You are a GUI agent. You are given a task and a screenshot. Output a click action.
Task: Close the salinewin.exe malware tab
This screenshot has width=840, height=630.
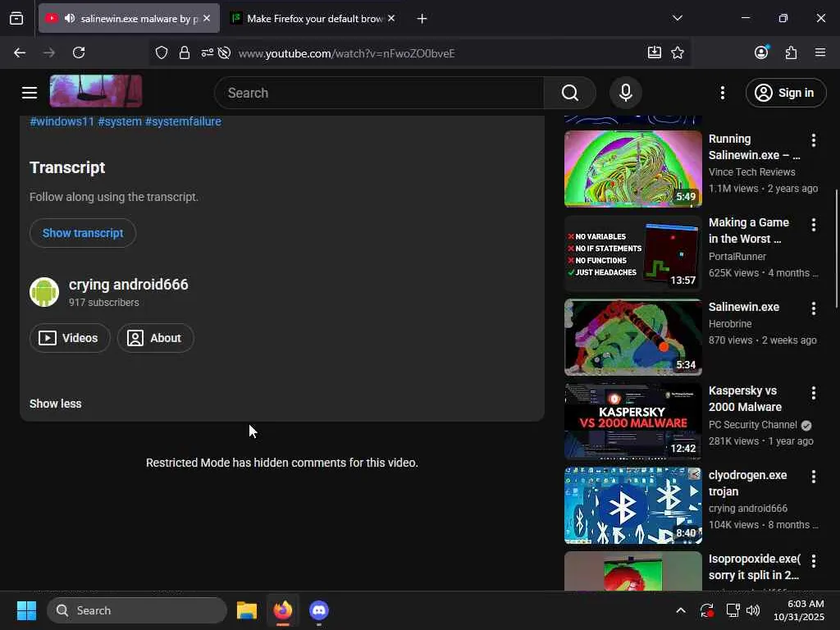pyautogui.click(x=207, y=18)
